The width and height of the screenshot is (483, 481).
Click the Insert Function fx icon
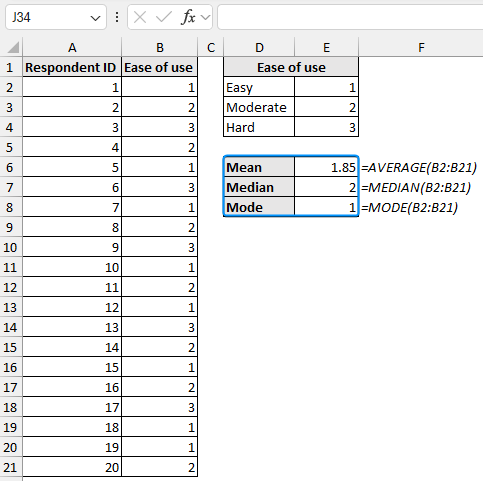point(188,17)
